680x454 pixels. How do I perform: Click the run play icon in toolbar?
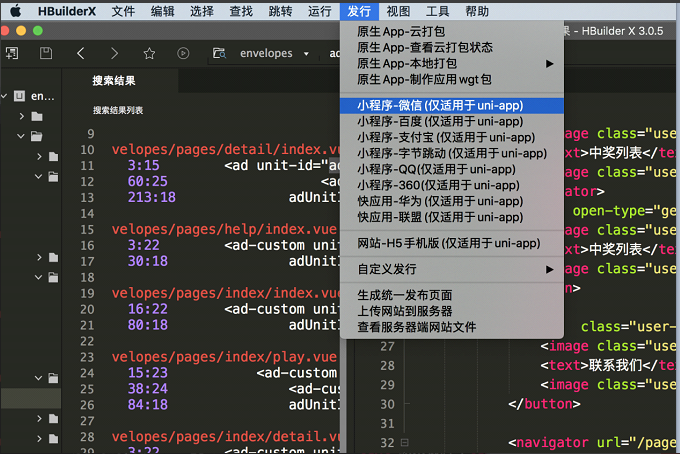[x=183, y=53]
